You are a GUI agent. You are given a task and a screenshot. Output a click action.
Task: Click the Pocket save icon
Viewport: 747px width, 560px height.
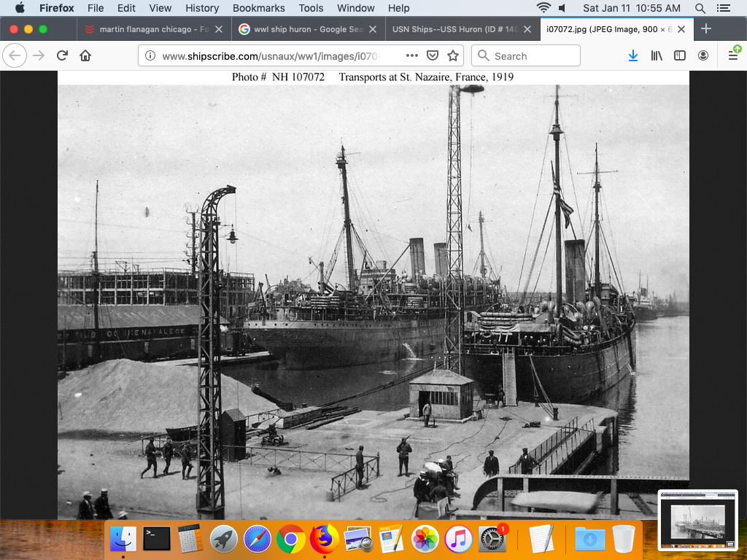pyautogui.click(x=433, y=56)
